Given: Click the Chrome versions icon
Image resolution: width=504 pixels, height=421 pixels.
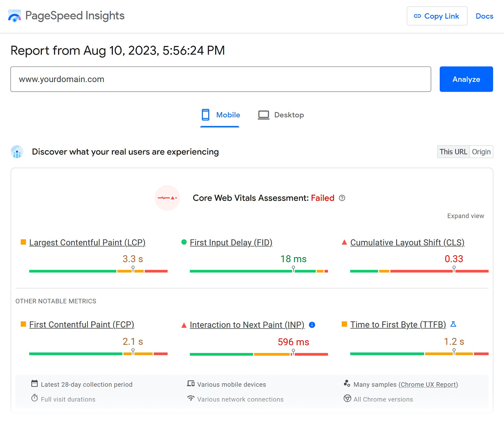Looking at the screenshot, I should 347,398.
